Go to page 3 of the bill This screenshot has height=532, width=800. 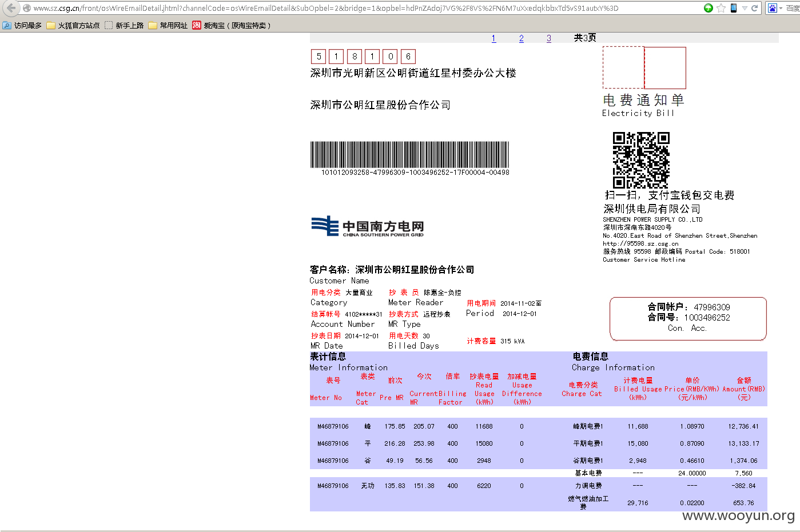[548, 38]
